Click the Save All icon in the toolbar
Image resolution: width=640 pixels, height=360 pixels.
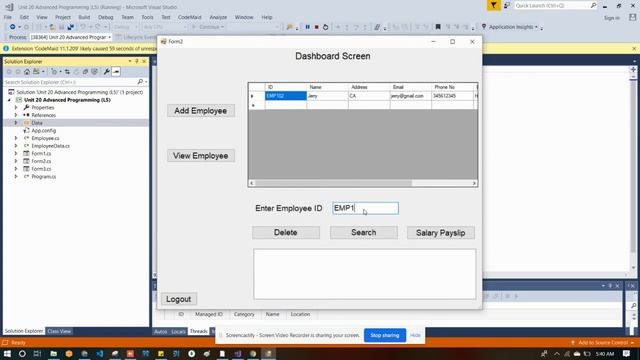click(71, 27)
